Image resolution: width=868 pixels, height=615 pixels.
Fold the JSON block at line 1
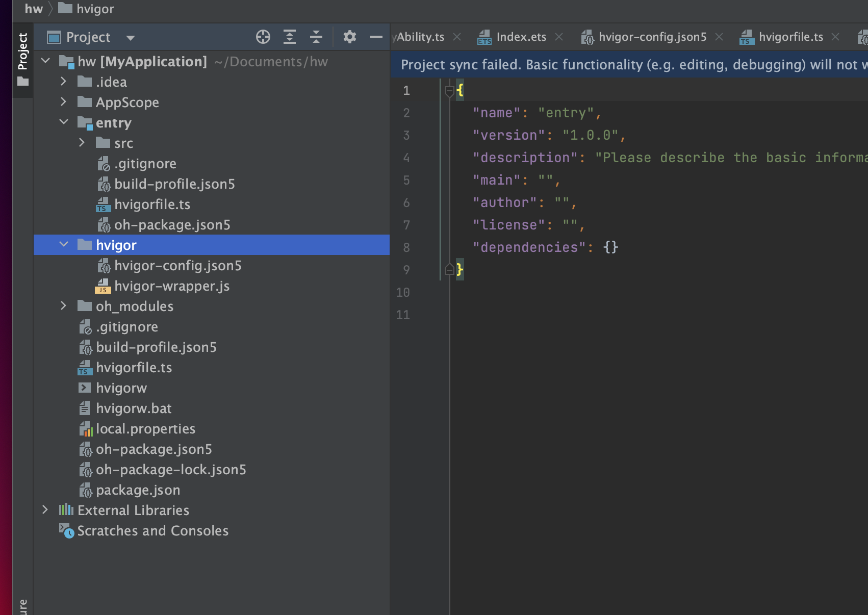pos(449,91)
